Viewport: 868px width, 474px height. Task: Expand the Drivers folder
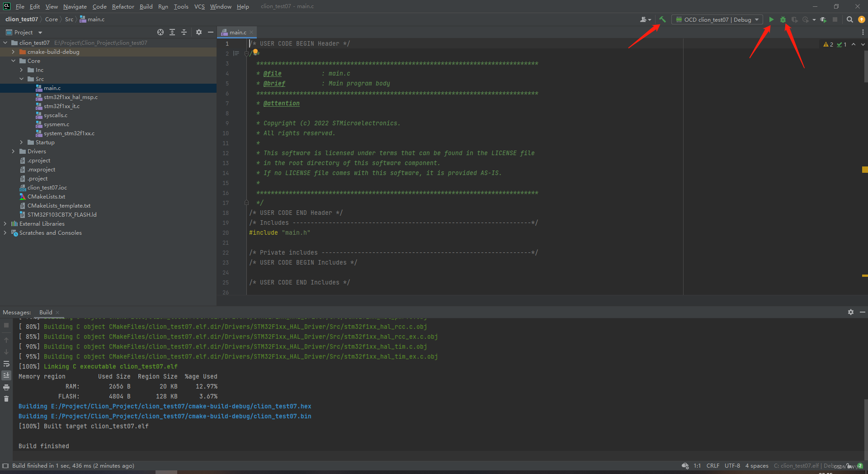(13, 151)
